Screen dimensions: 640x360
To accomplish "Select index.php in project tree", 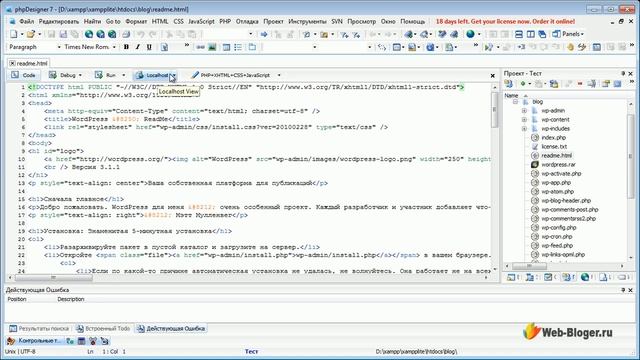I will pos(553,138).
